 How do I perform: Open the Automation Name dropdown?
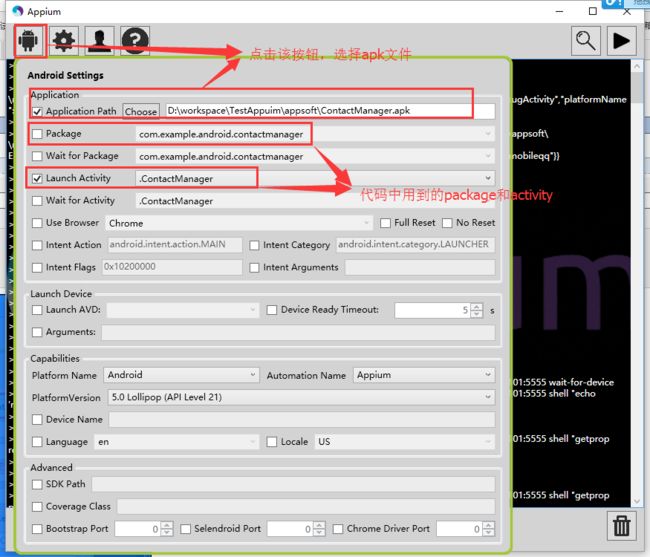pos(424,375)
